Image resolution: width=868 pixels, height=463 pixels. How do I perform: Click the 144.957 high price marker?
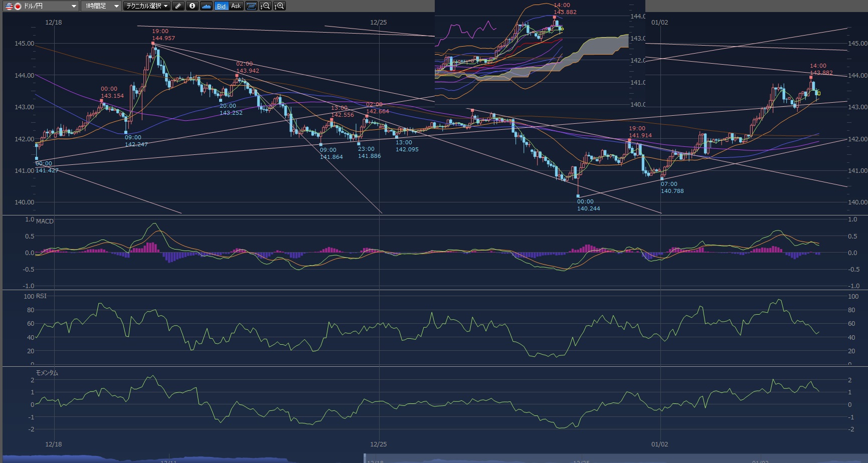click(x=163, y=38)
